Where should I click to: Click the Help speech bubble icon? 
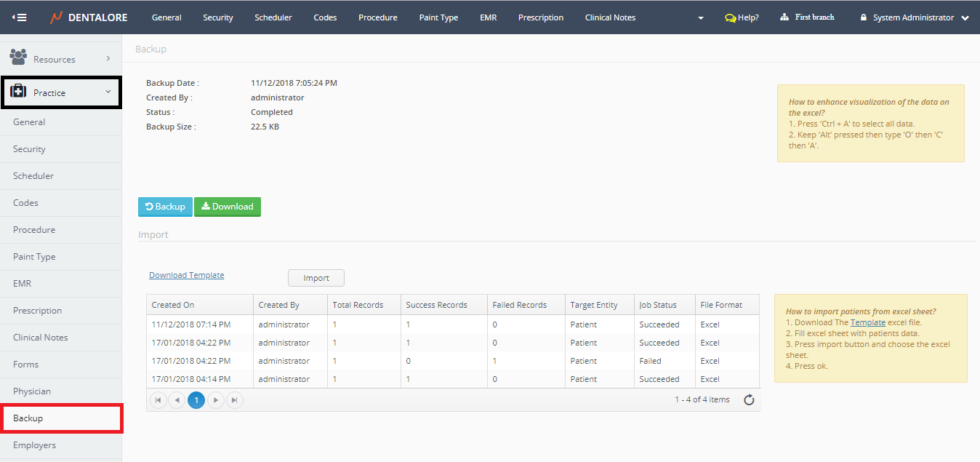pos(730,17)
